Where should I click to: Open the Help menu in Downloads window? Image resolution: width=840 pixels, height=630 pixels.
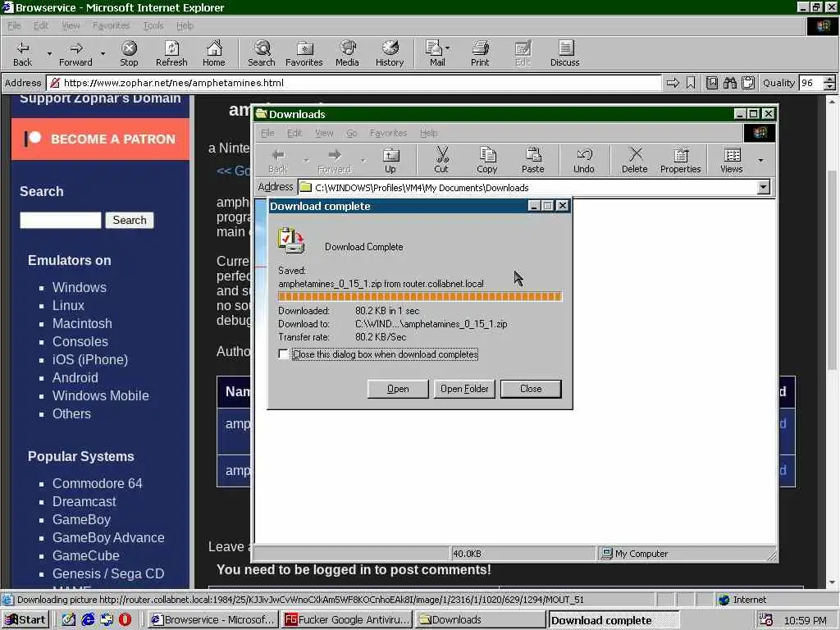point(428,133)
